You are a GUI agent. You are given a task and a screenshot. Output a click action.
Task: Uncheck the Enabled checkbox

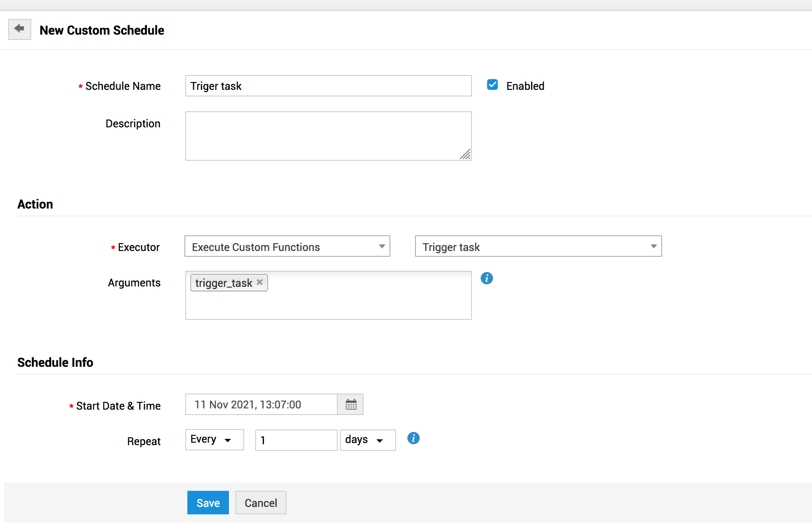pos(492,85)
